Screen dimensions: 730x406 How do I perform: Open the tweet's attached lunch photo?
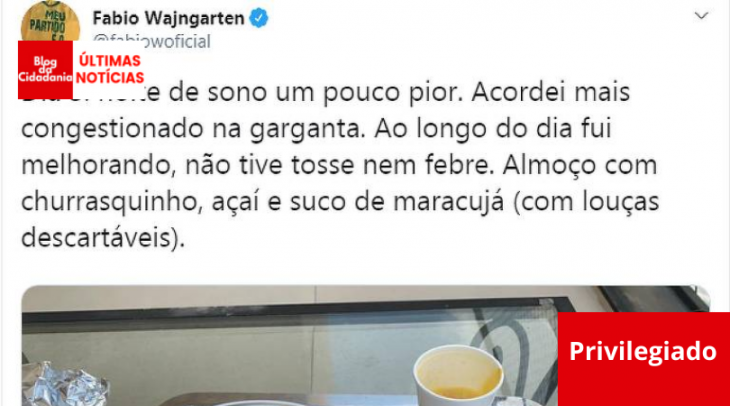(365, 346)
